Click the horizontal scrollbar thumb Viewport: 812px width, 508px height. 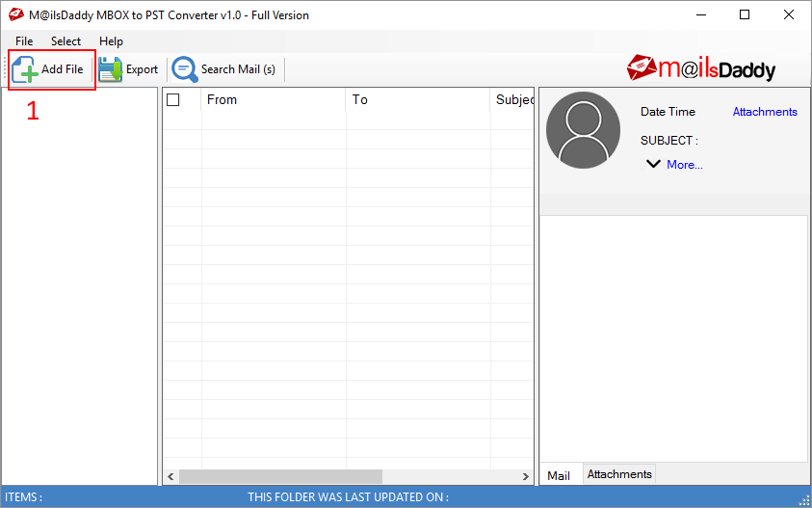[280, 476]
